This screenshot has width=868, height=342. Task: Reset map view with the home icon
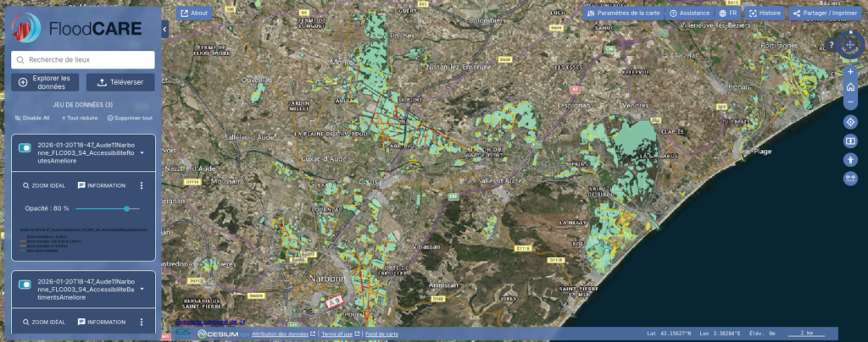(x=850, y=87)
